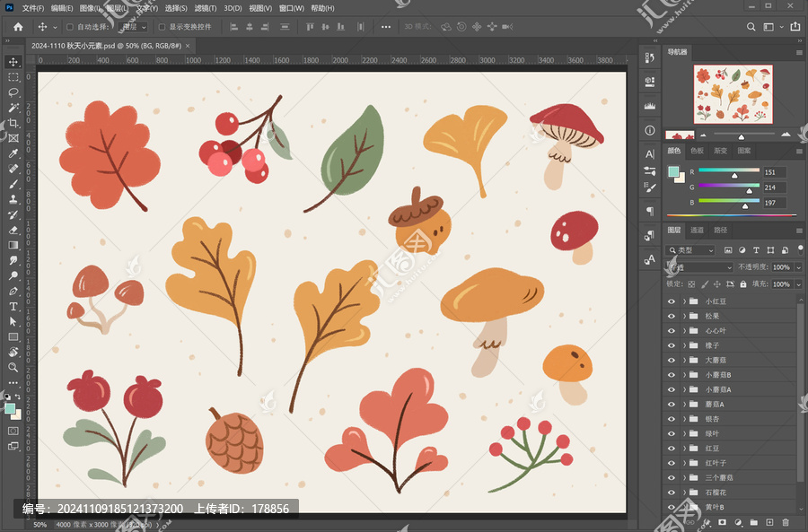Image resolution: width=808 pixels, height=532 pixels.
Task: Switch to the 渐变 tab
Action: (x=720, y=151)
